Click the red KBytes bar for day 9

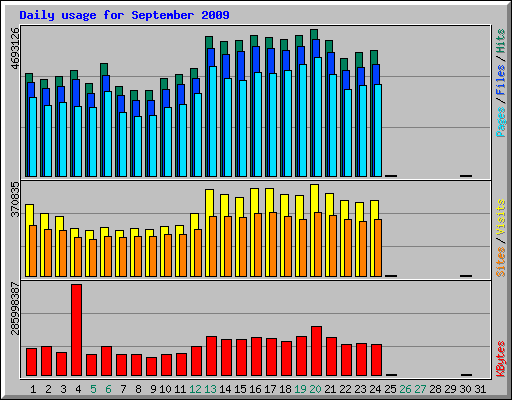(x=151, y=367)
